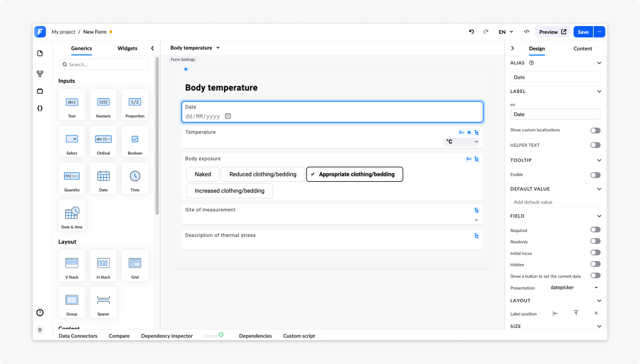Open the Custom script tab

(x=299, y=336)
